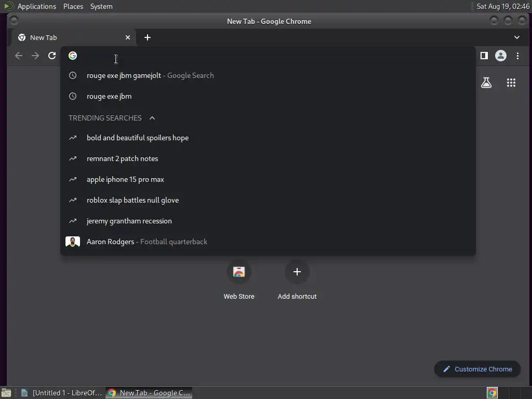
Task: Click the trending icon beside 'bold and beautiful spoilers hope'
Action: tap(73, 138)
